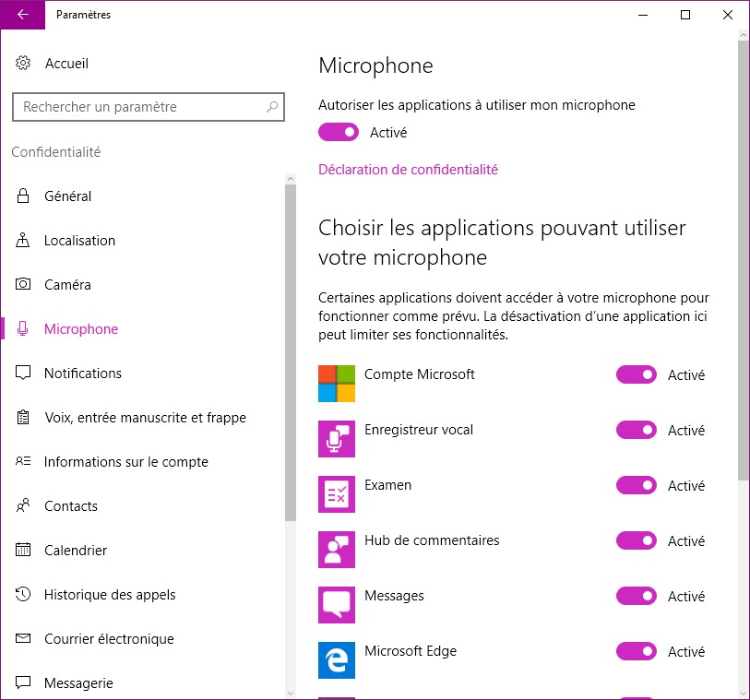Click the Caméra icon in sidebar
The height and width of the screenshot is (700, 750).
tap(23, 284)
